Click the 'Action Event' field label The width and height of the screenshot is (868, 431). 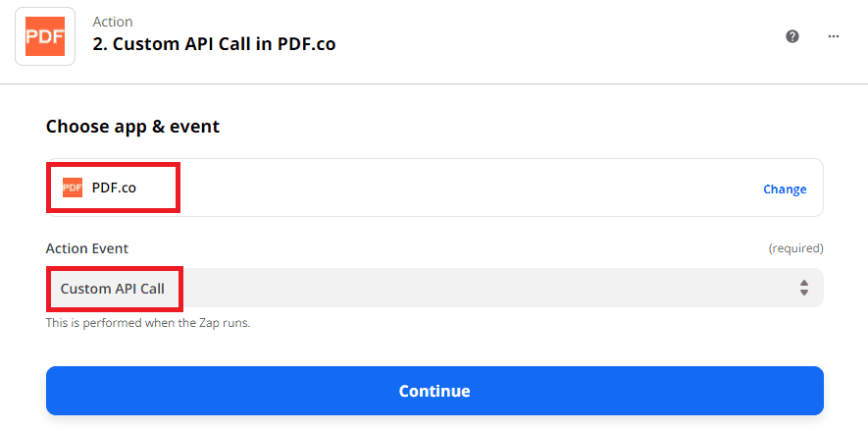click(x=87, y=248)
